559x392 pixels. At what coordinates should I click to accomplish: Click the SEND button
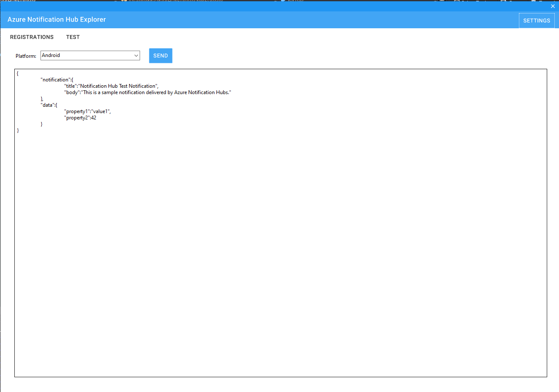pos(161,56)
